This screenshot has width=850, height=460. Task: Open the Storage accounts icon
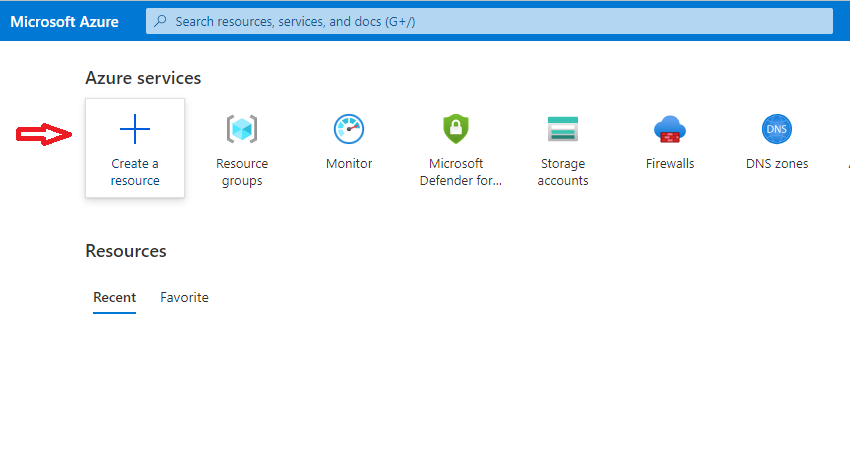563,129
